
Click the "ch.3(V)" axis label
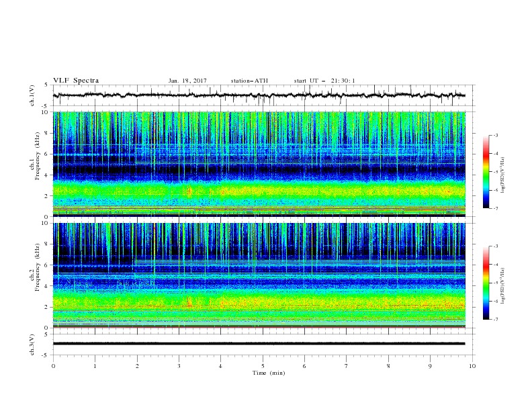pyautogui.click(x=32, y=345)
